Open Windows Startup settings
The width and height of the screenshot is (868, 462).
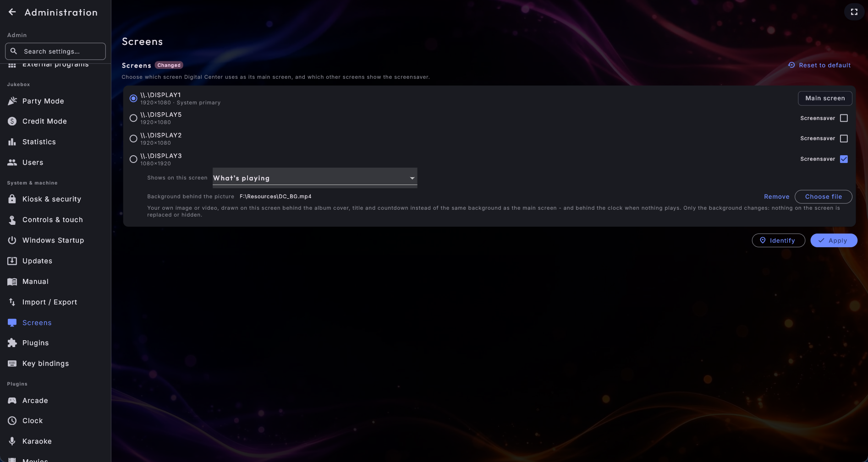[x=55, y=240]
